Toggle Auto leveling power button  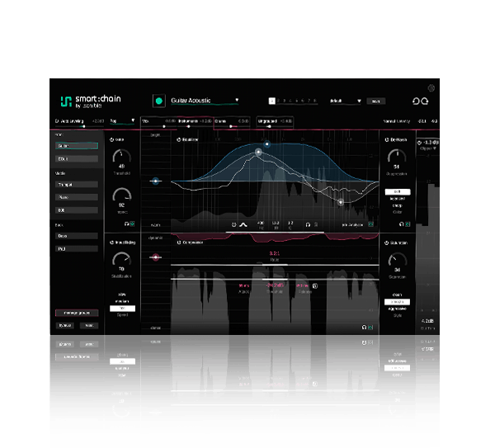point(57,121)
